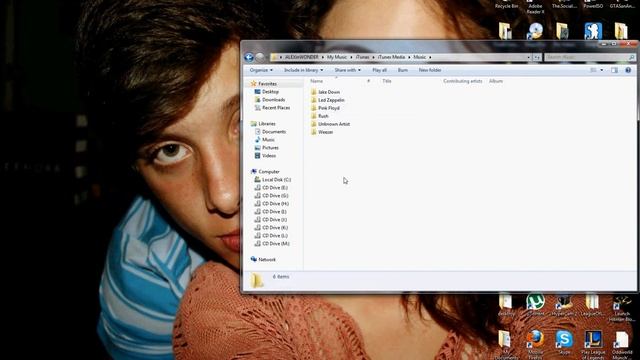
Task: Create a New folder from toolbar
Action: pyautogui.click(x=430, y=70)
